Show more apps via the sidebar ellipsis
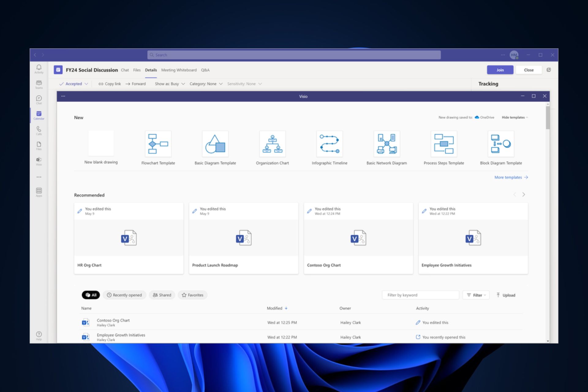This screenshot has width=588, height=392. (39, 177)
